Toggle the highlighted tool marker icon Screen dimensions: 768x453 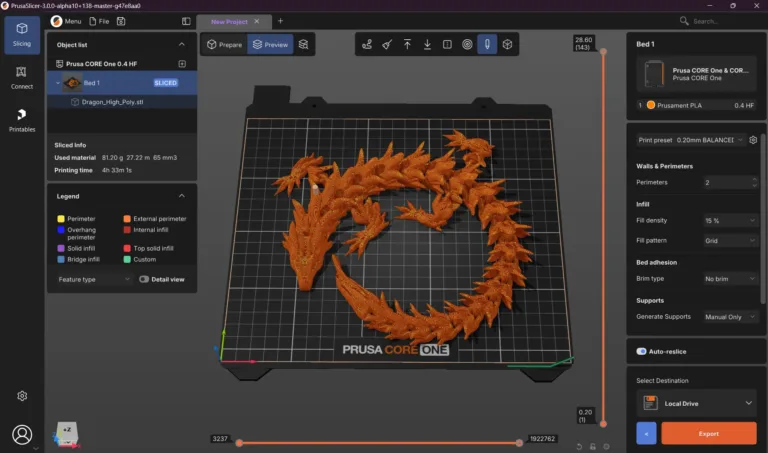tap(487, 45)
